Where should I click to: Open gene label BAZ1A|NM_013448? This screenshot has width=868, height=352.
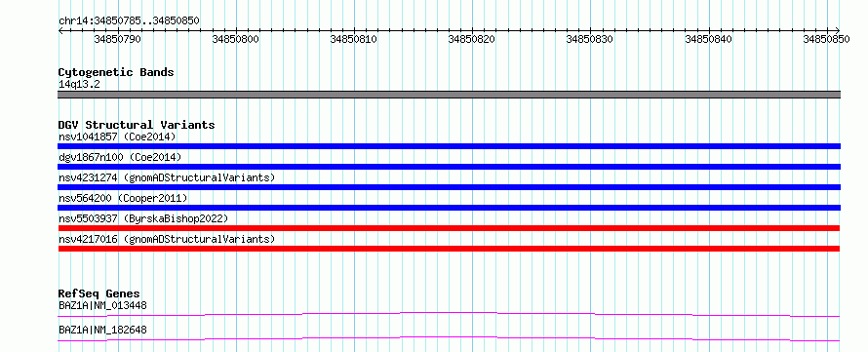[103, 305]
